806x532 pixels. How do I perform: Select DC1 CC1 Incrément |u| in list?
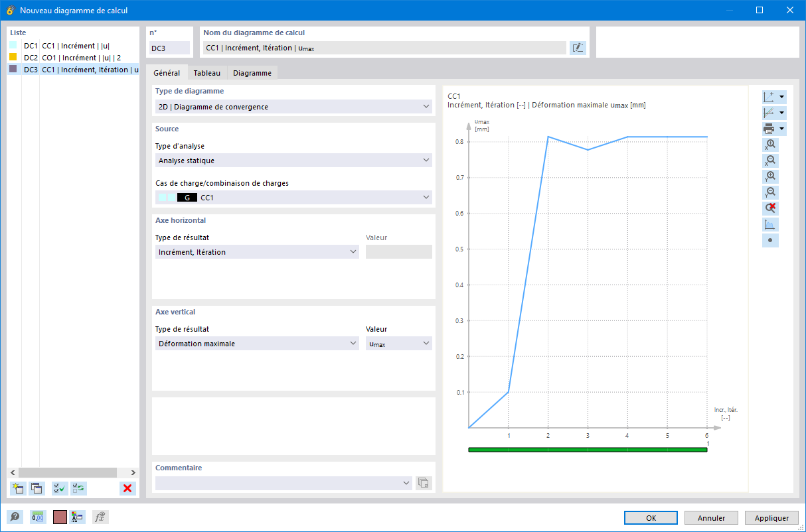(73, 46)
